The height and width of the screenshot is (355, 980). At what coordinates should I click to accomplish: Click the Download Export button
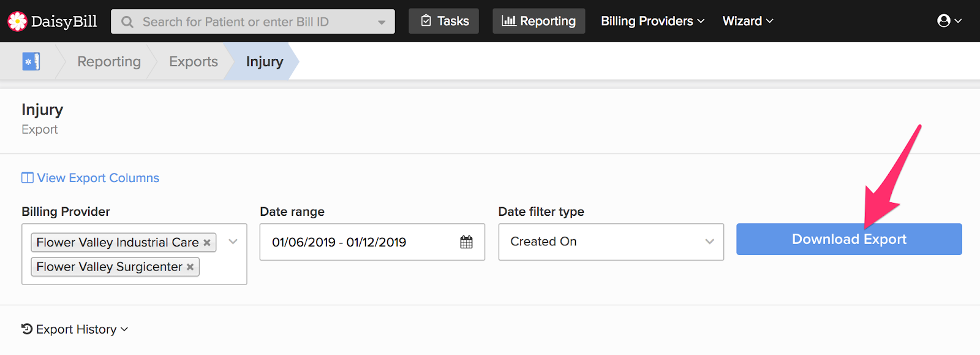pyautogui.click(x=849, y=239)
